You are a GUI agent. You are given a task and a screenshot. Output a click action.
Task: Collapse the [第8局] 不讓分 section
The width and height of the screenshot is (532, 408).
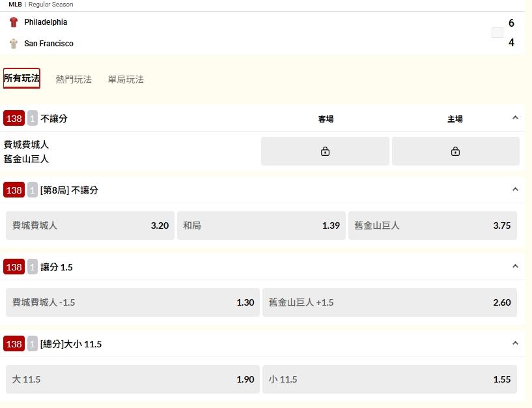(515, 190)
